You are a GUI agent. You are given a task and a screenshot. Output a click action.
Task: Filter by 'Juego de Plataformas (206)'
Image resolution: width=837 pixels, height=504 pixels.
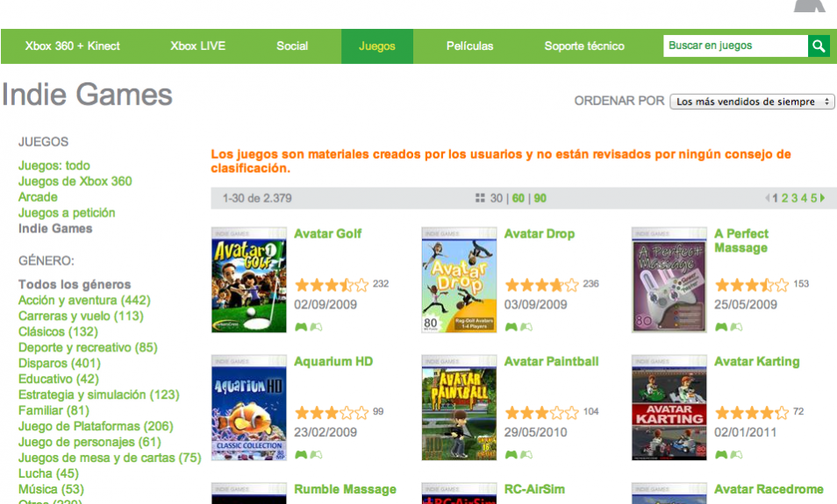pos(97,426)
